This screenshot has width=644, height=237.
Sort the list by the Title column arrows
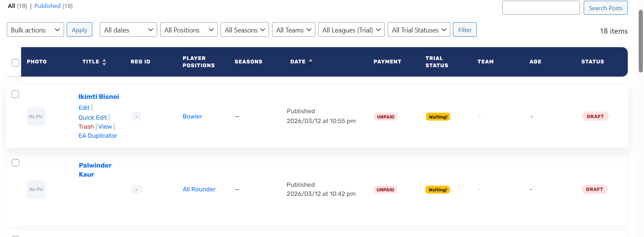click(x=104, y=62)
